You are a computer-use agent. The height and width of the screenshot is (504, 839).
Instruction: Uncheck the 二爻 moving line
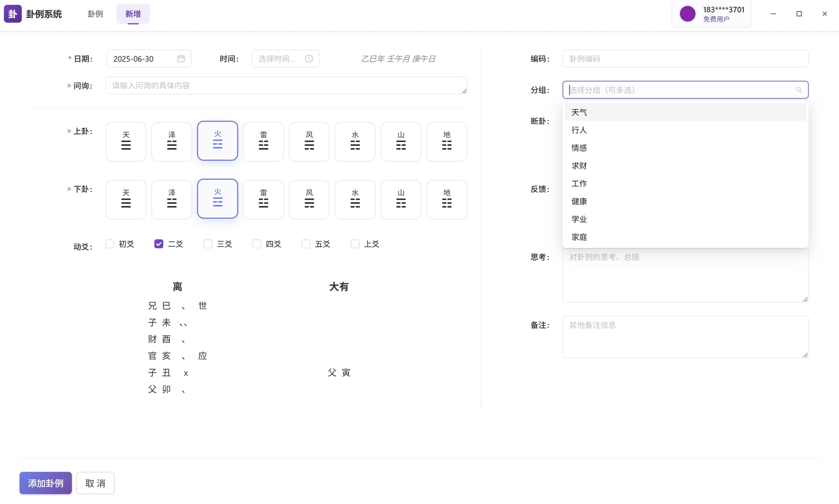click(159, 244)
